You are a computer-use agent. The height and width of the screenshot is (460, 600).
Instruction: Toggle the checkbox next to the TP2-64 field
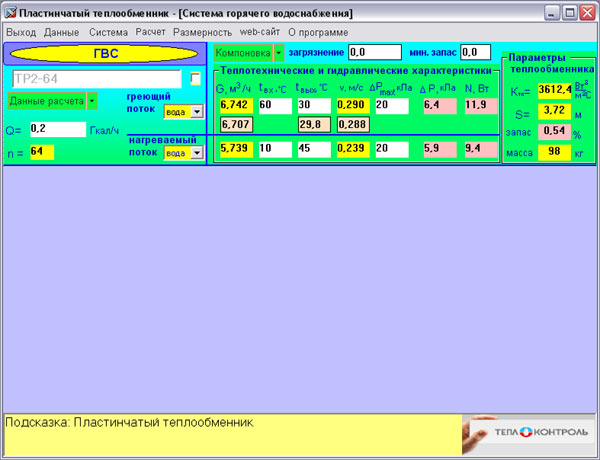tap(196, 78)
